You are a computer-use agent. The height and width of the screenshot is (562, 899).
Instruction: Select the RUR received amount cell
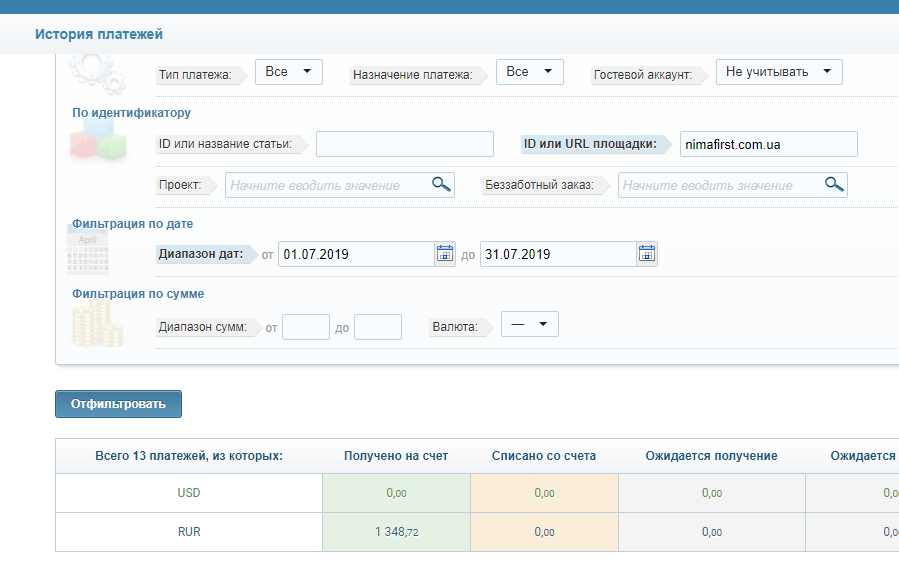click(396, 532)
